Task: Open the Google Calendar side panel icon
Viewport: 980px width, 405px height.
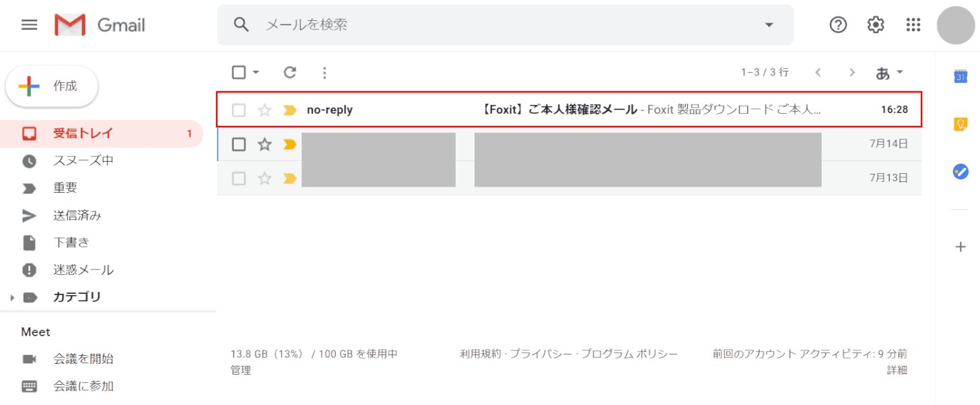Action: (x=960, y=76)
